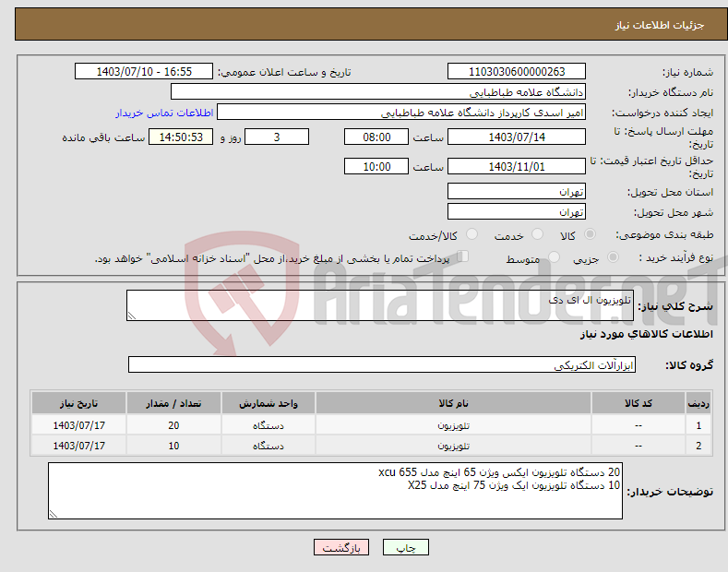This screenshot has width=728, height=572.
Task: Select the کالا/خدمت radio button
Action: 471,234
